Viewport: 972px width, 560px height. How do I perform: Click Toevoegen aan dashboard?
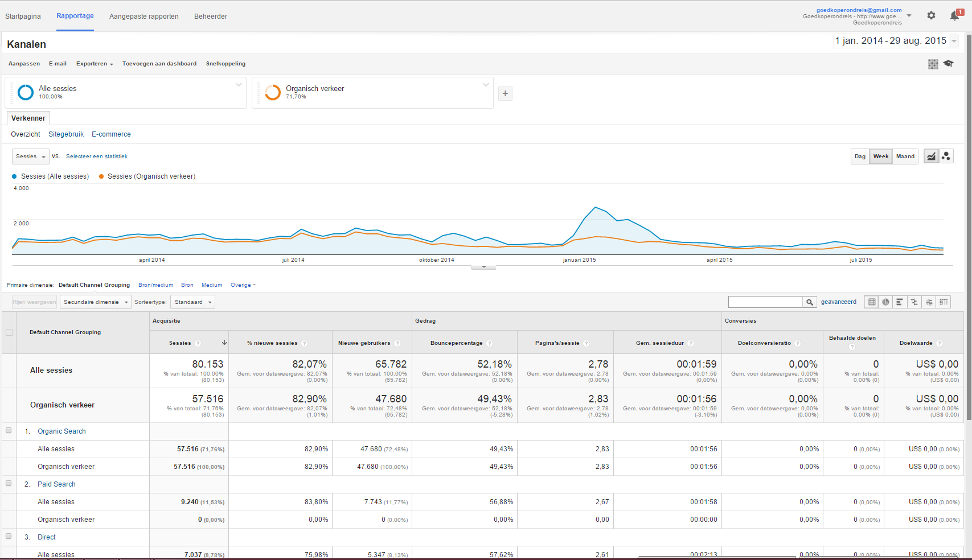(x=159, y=64)
